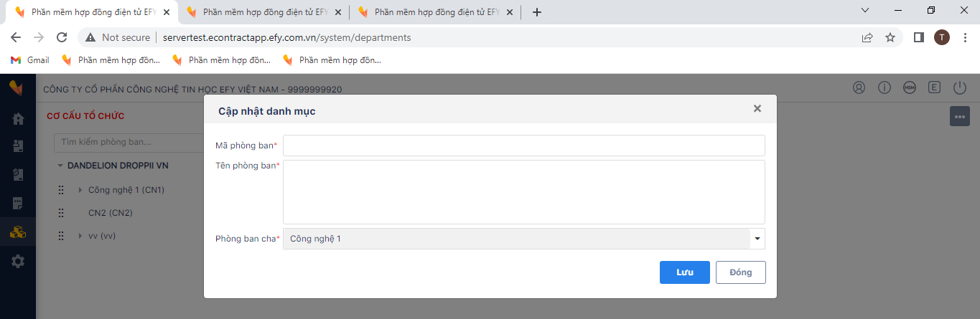Click the power logout icon
Viewport: 980px width, 319px height.
coord(960,87)
